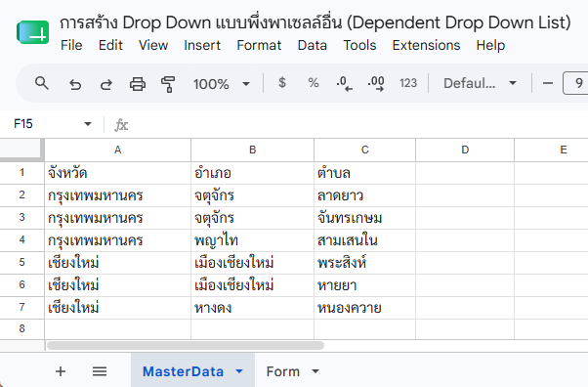588x387 pixels.
Task: Select cell containing พญาไท
Action: 252,240
